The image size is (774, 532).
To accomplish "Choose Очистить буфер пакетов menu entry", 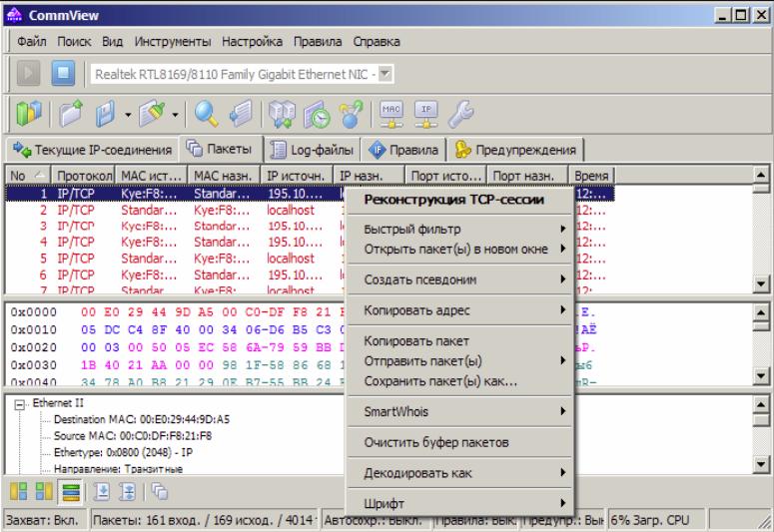I will 436,442.
